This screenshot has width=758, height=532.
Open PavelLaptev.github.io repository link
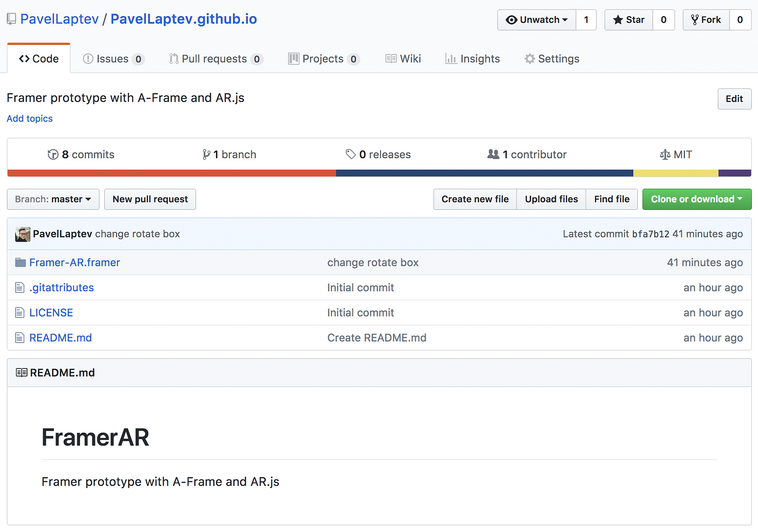pos(184,19)
